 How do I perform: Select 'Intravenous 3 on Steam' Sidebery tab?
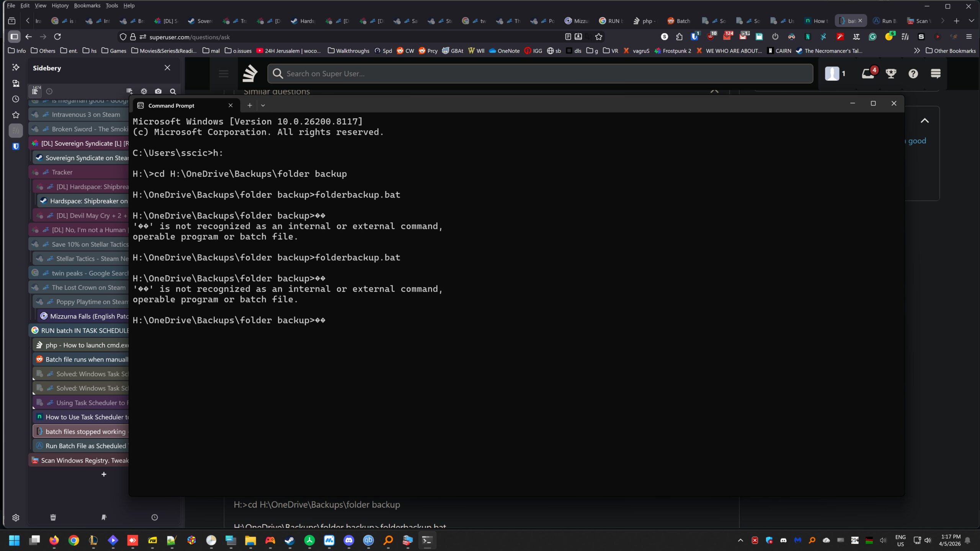tap(78, 114)
